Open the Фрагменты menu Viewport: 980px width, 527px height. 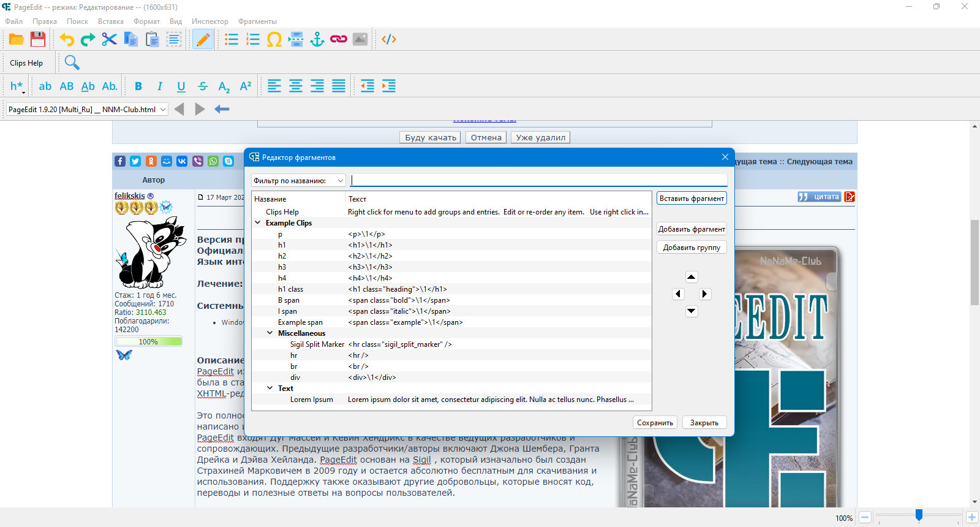coord(257,21)
